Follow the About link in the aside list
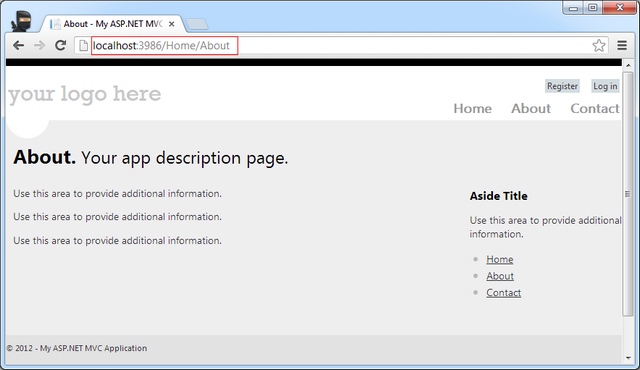The height and width of the screenshot is (370, 640). coord(500,276)
